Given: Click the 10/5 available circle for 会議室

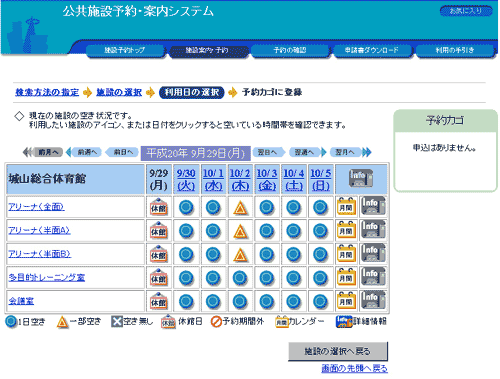Looking at the screenshot, I should (x=321, y=302).
